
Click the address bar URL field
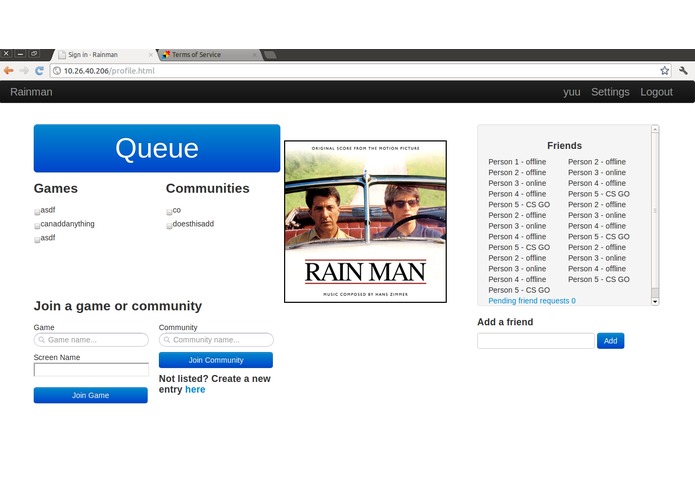pos(359,71)
